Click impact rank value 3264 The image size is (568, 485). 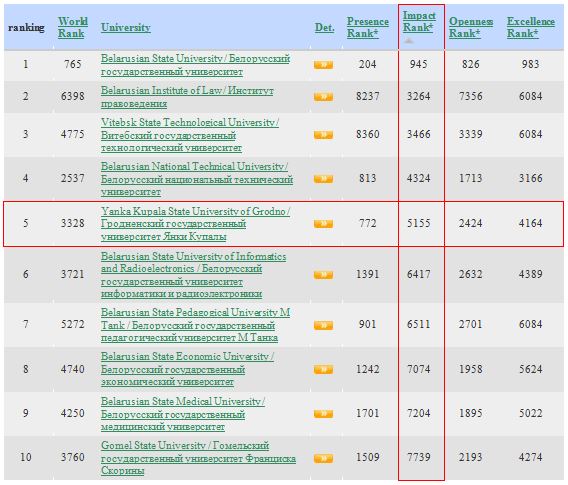(x=419, y=96)
